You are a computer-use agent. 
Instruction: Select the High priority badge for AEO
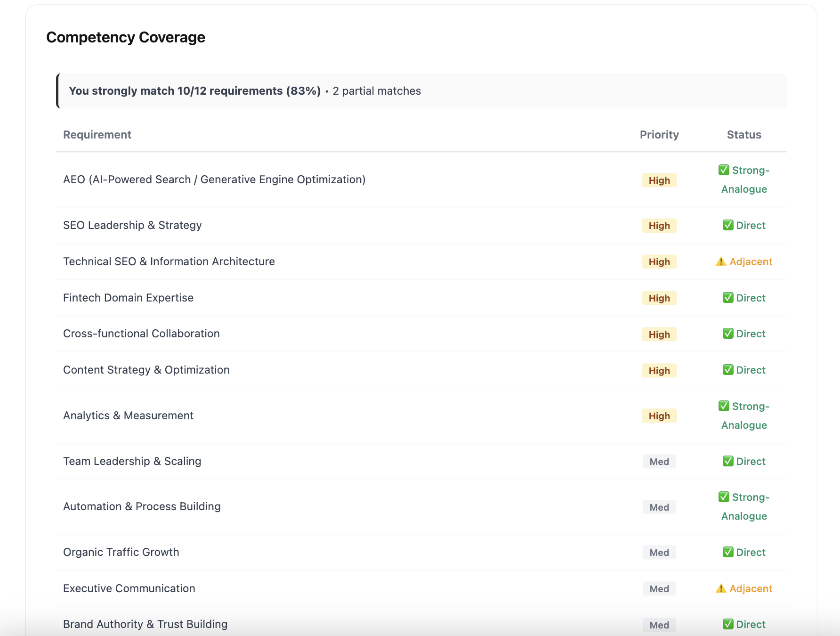point(659,180)
